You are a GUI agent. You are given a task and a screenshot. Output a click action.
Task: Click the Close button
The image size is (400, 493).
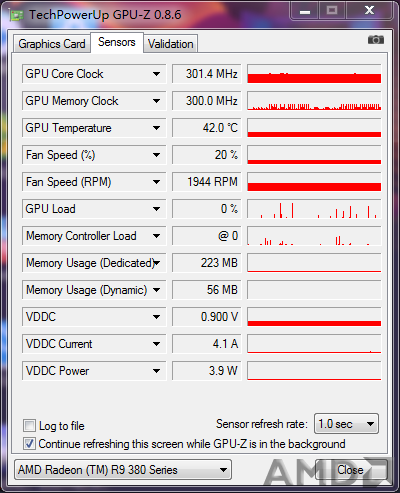350,470
